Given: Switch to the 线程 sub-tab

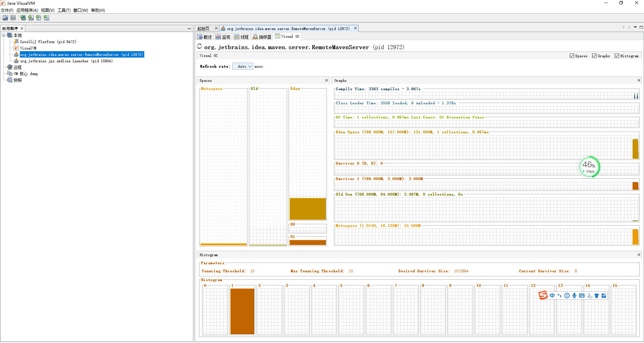Looking at the screenshot, I should coord(241,37).
